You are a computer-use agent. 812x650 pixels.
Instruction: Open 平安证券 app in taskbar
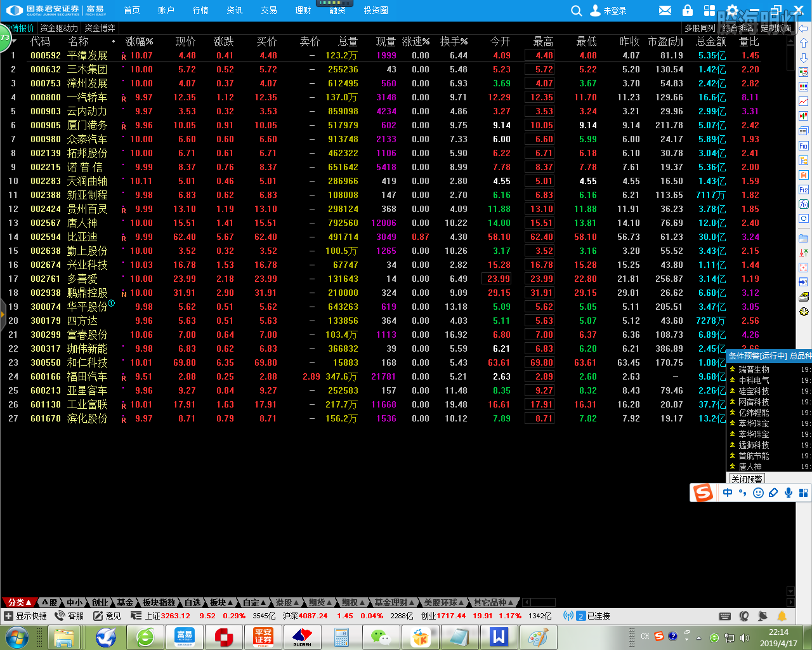click(263, 637)
